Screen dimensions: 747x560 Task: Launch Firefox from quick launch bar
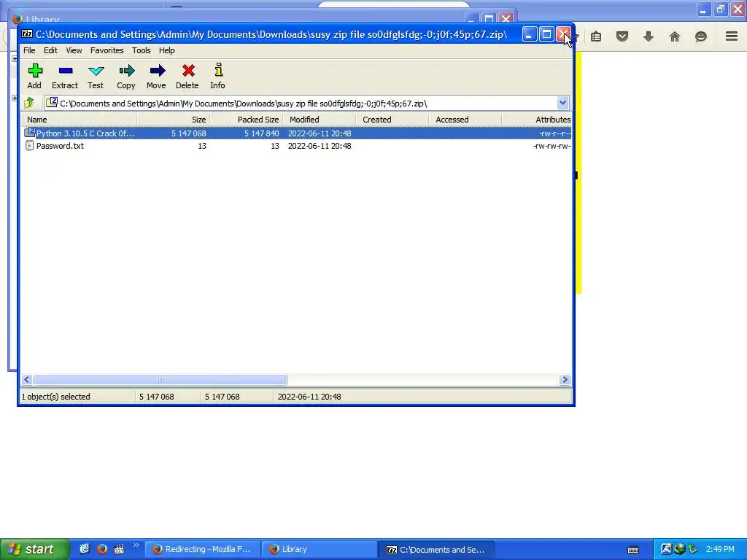click(102, 549)
